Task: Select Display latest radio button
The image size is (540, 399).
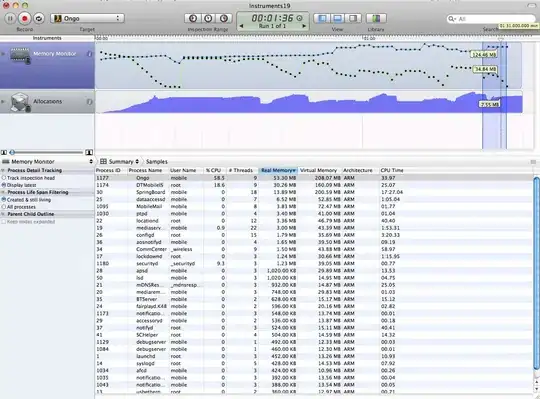Action: pyautogui.click(x=4, y=185)
